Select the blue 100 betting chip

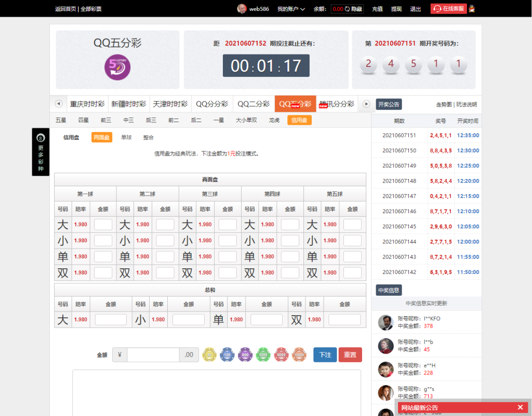coord(227,355)
